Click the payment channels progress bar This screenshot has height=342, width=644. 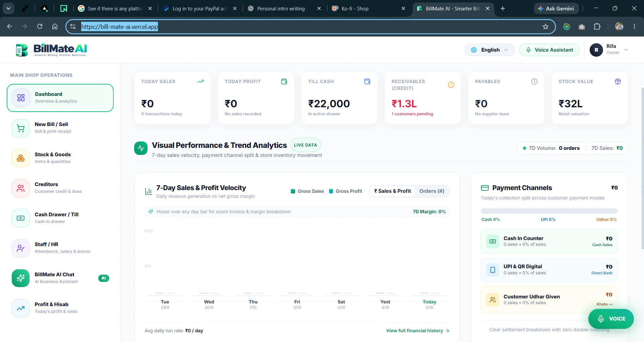[549, 211]
